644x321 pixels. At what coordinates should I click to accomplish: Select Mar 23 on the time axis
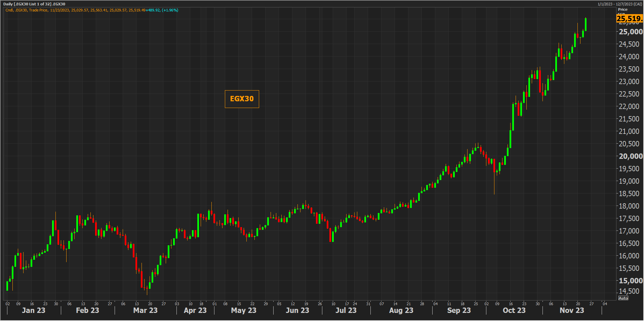tap(145, 310)
